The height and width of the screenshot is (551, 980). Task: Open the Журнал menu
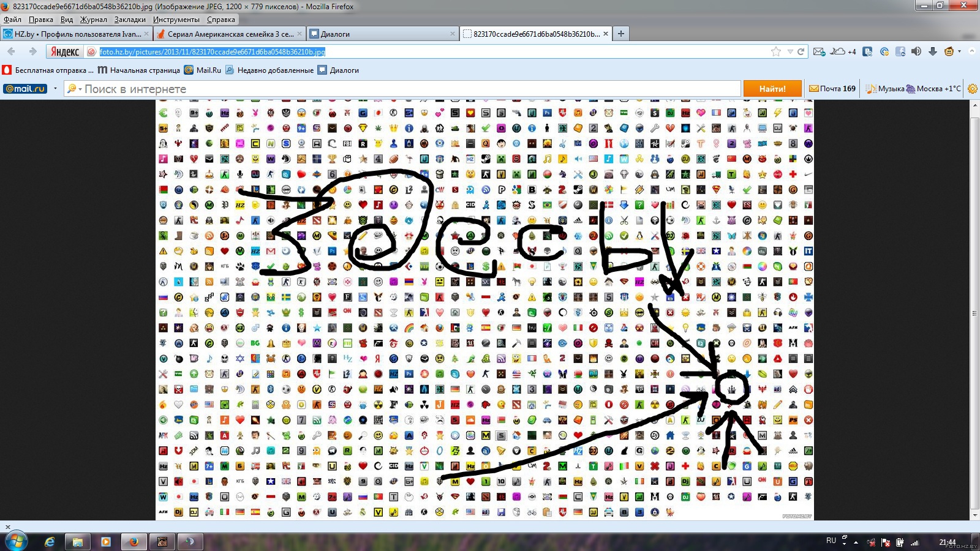coord(94,20)
